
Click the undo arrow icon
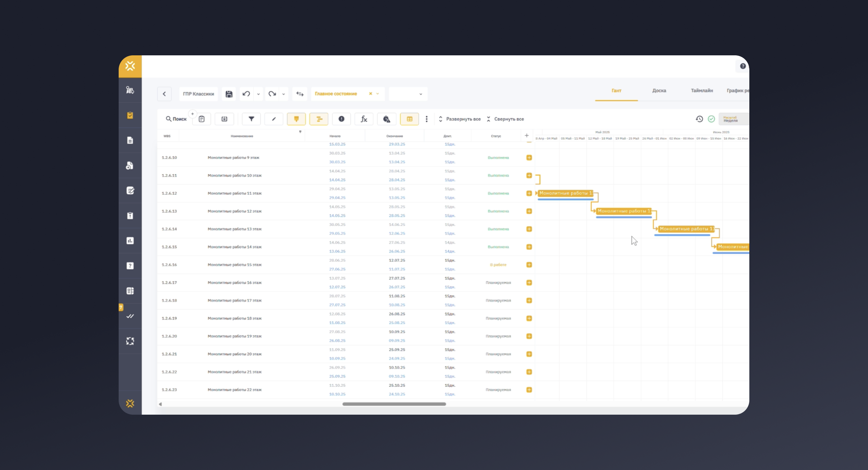click(246, 94)
